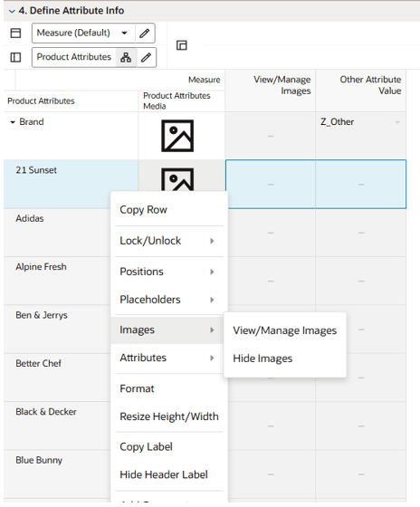Click the Measure axis header label

204,80
